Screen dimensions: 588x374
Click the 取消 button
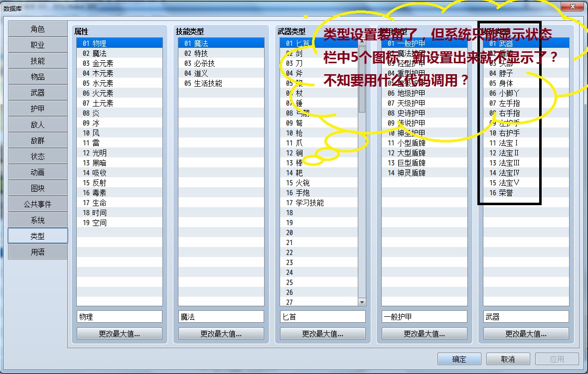click(x=508, y=359)
